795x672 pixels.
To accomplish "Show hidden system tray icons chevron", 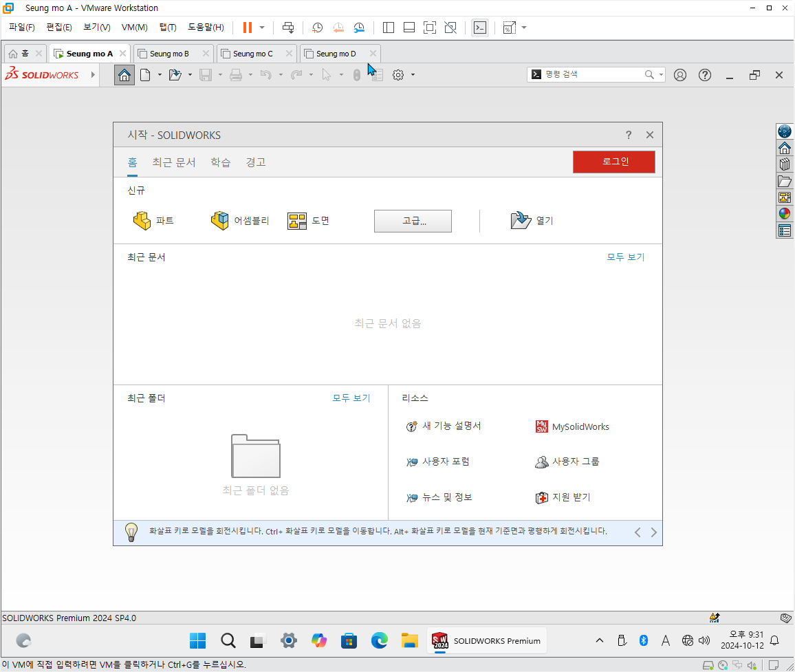I will pyautogui.click(x=600, y=640).
